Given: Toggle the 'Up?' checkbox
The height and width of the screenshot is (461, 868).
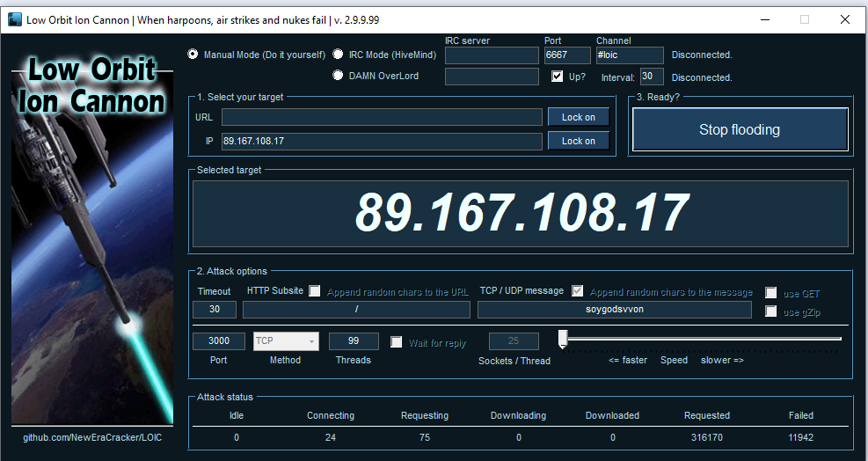Looking at the screenshot, I should pos(557,77).
